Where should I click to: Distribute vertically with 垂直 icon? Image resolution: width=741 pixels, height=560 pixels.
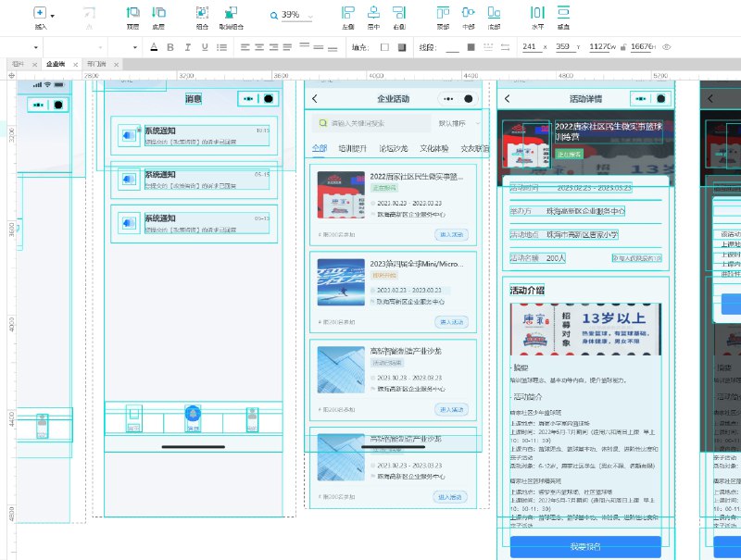pos(563,13)
